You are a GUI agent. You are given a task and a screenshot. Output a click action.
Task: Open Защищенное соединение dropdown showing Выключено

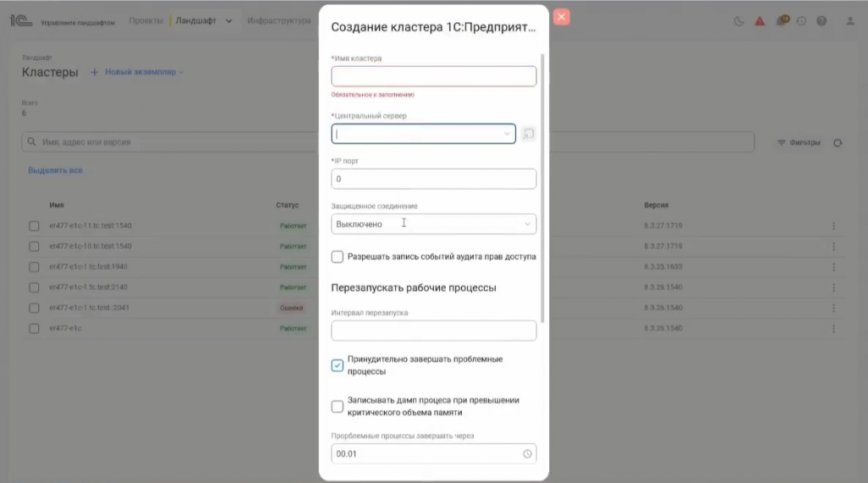coord(433,224)
